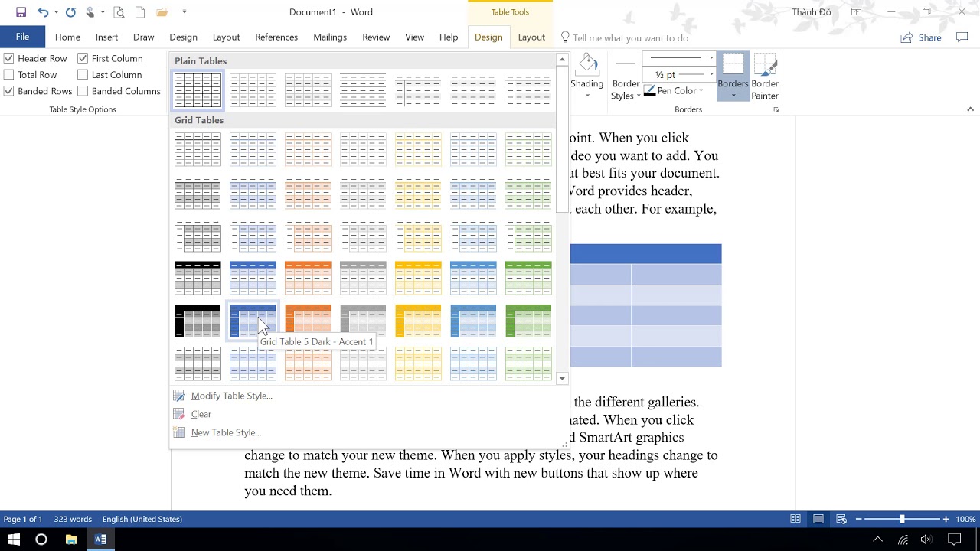Enable the Banded Columns checkbox
The width and height of the screenshot is (980, 551).
coord(83,91)
